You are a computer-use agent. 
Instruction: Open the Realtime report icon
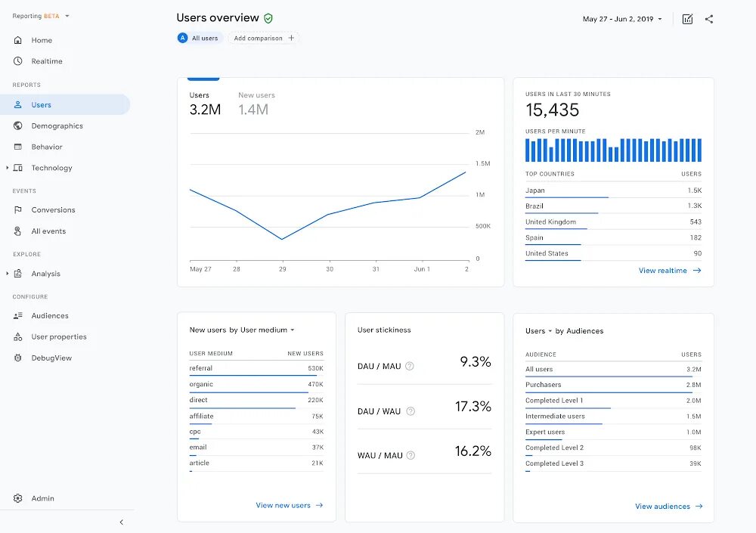pos(17,61)
